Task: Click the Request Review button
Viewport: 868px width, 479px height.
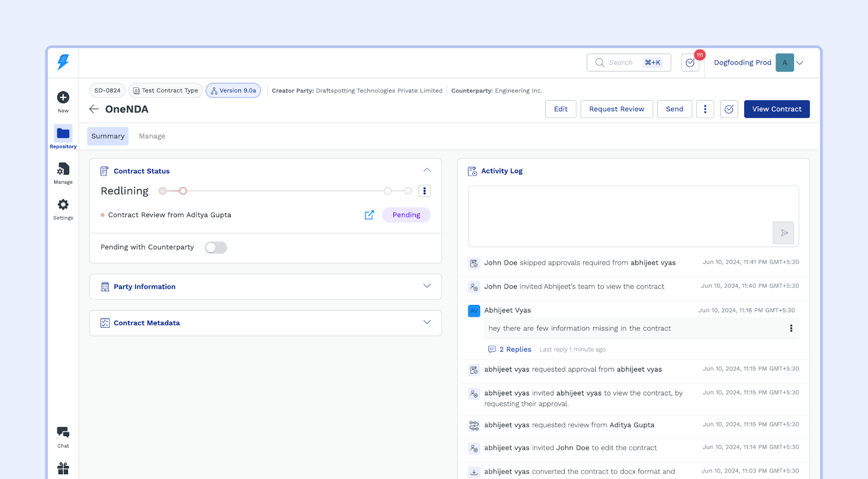Action: 616,109
